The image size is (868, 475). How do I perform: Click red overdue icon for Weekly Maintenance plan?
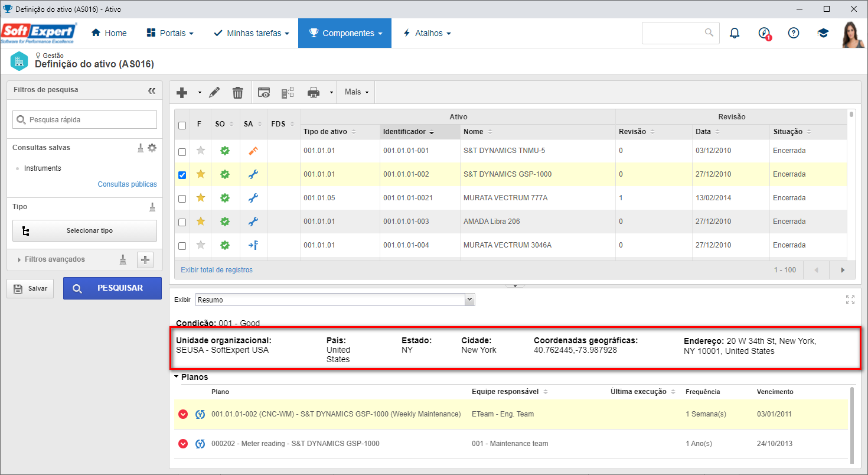tap(183, 414)
